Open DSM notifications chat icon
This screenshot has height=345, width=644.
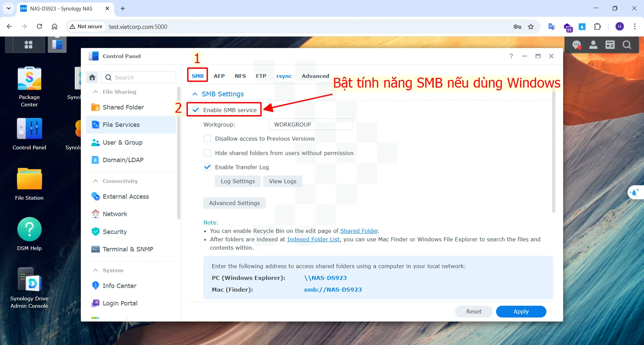coord(577,45)
